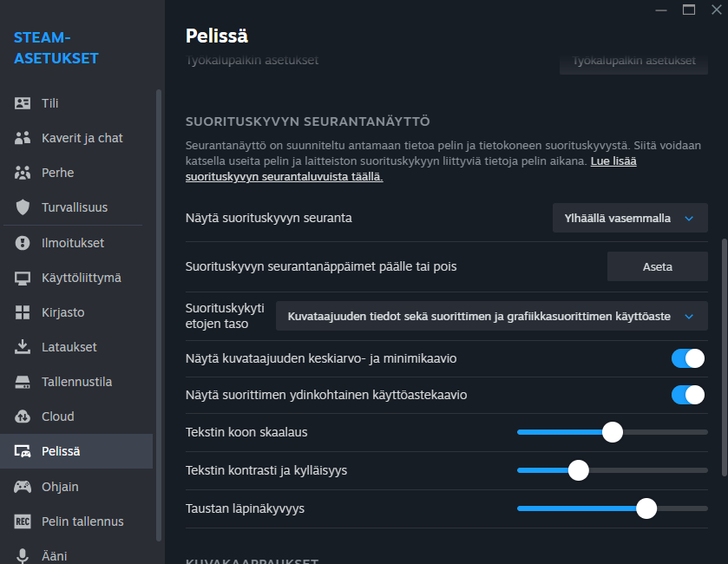This screenshot has height=564, width=728.
Task: Click the Ohjain gamepad icon
Action: 23,487
